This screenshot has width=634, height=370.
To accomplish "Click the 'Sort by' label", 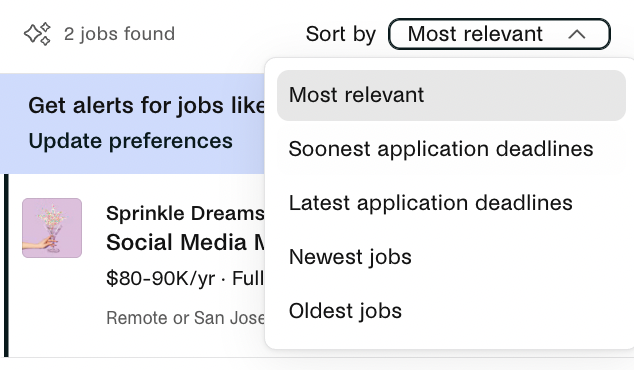I will click(341, 34).
